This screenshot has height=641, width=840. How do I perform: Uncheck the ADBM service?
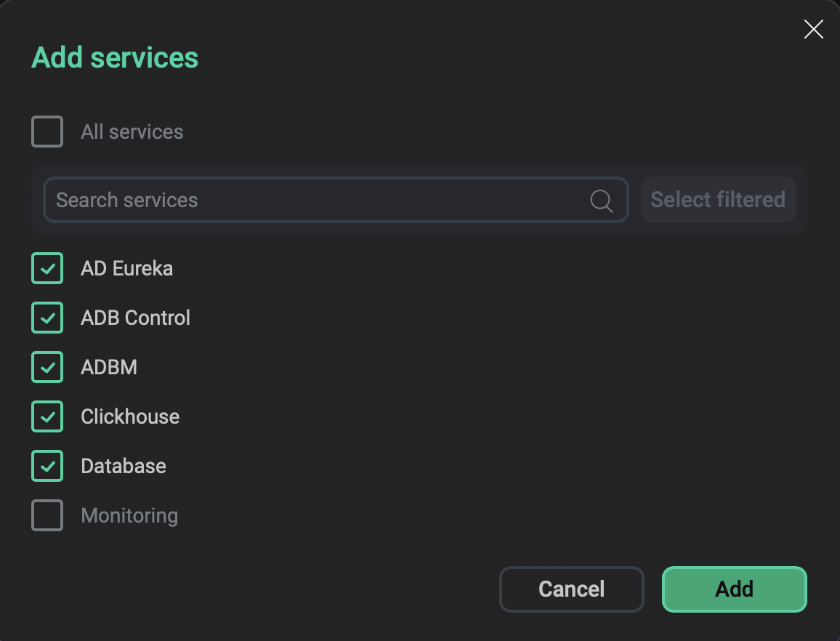(x=47, y=367)
